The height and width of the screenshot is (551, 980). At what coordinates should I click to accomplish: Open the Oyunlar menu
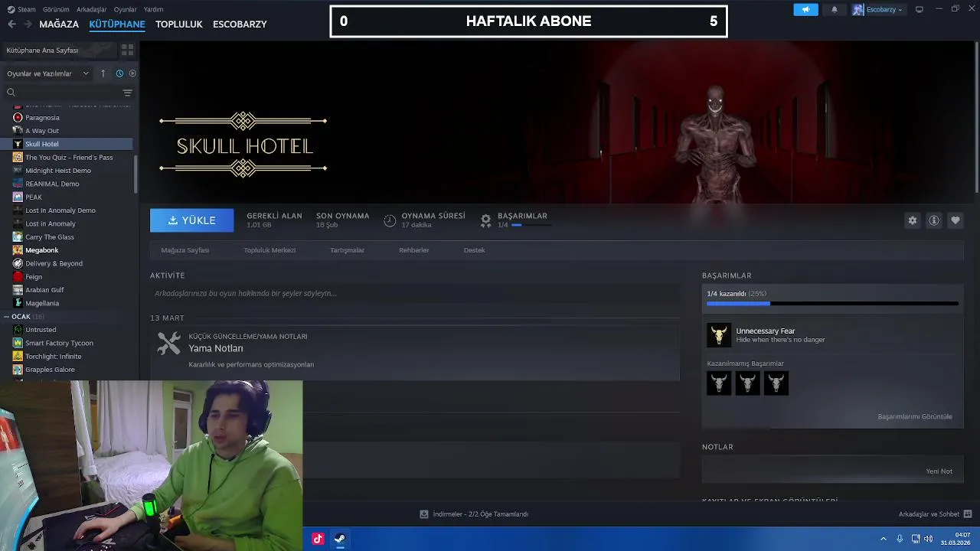(126, 9)
